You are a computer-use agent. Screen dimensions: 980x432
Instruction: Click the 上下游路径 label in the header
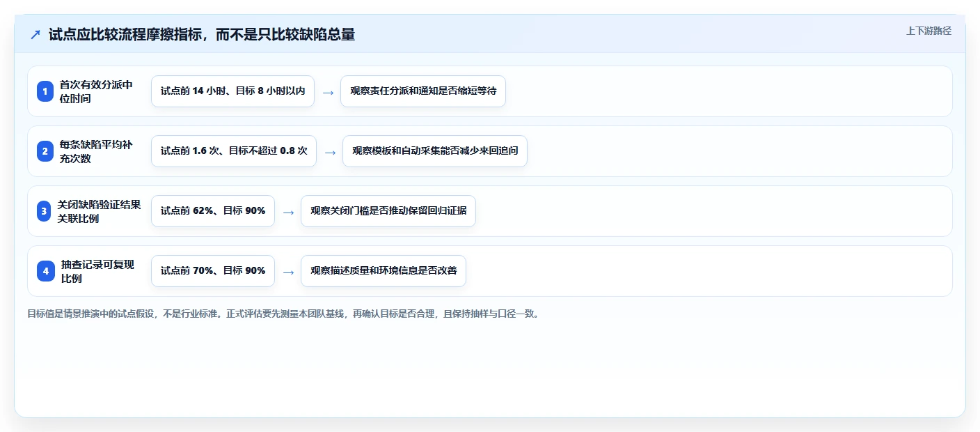click(x=928, y=31)
